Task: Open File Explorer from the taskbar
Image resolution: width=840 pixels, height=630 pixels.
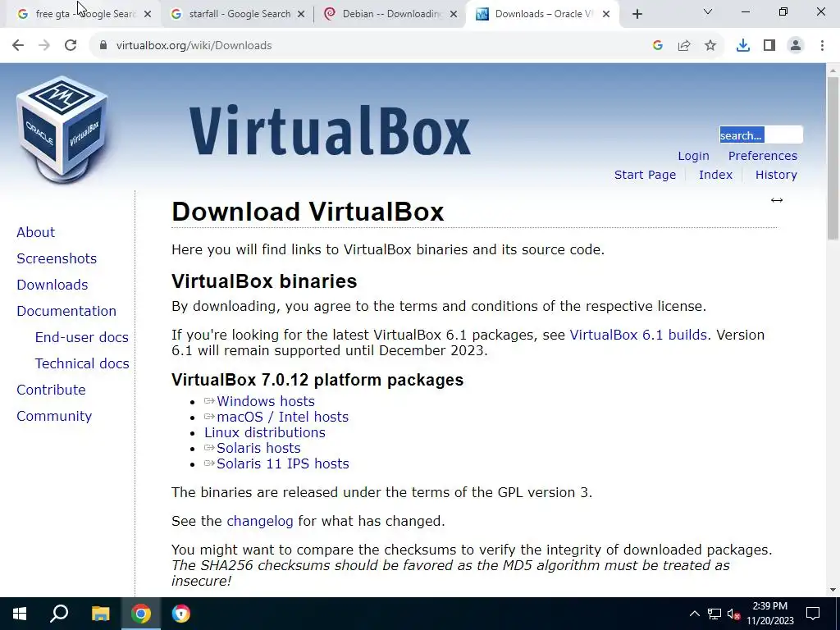Action: pyautogui.click(x=100, y=614)
